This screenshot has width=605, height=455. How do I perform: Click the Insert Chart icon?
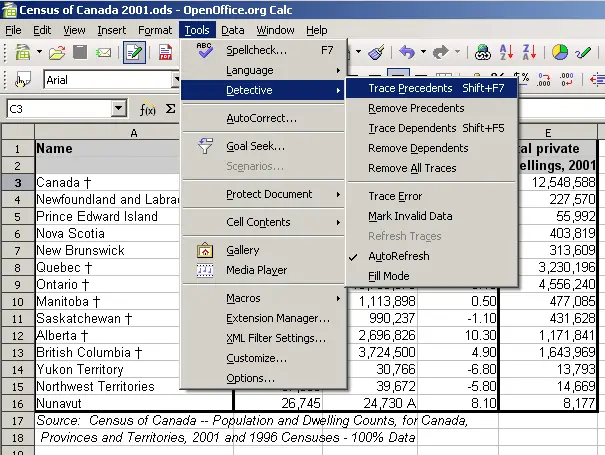tap(560, 52)
